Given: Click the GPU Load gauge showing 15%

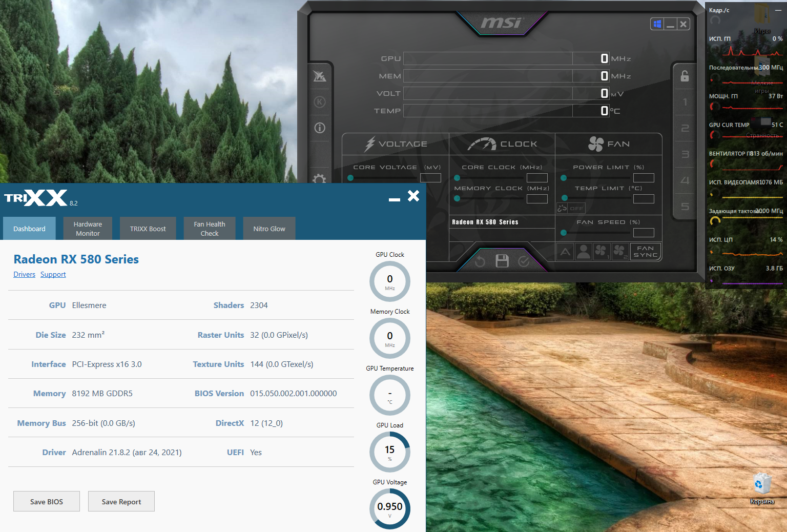Looking at the screenshot, I should [390, 452].
